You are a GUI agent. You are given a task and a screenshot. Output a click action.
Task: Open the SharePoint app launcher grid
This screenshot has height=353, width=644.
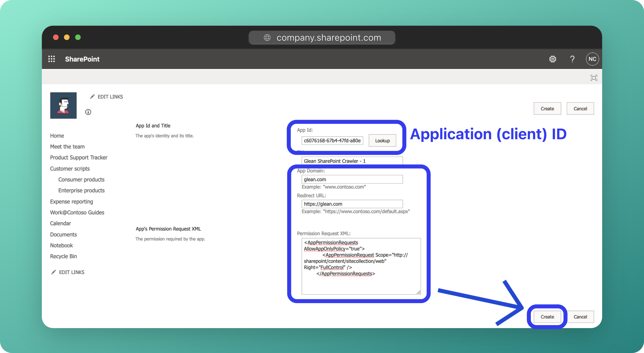51,59
